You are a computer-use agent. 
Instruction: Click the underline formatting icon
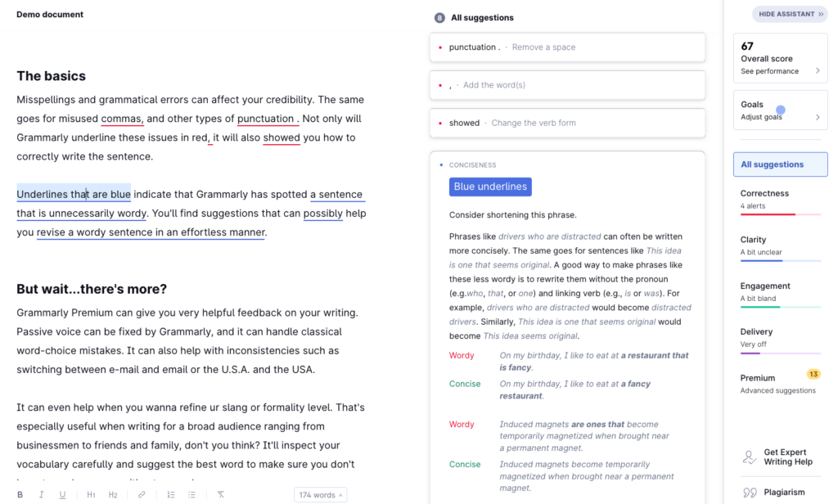click(x=63, y=495)
